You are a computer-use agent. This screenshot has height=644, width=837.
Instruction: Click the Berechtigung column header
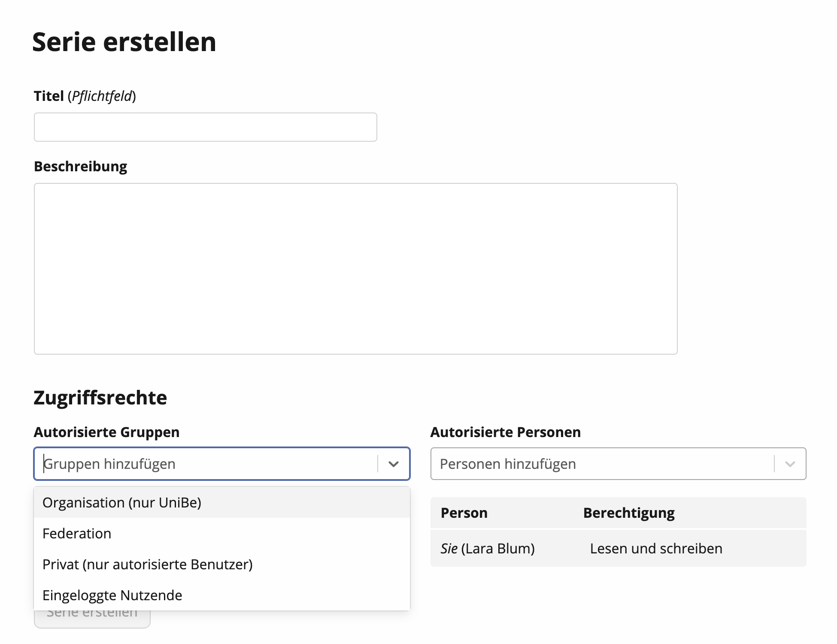coord(628,513)
